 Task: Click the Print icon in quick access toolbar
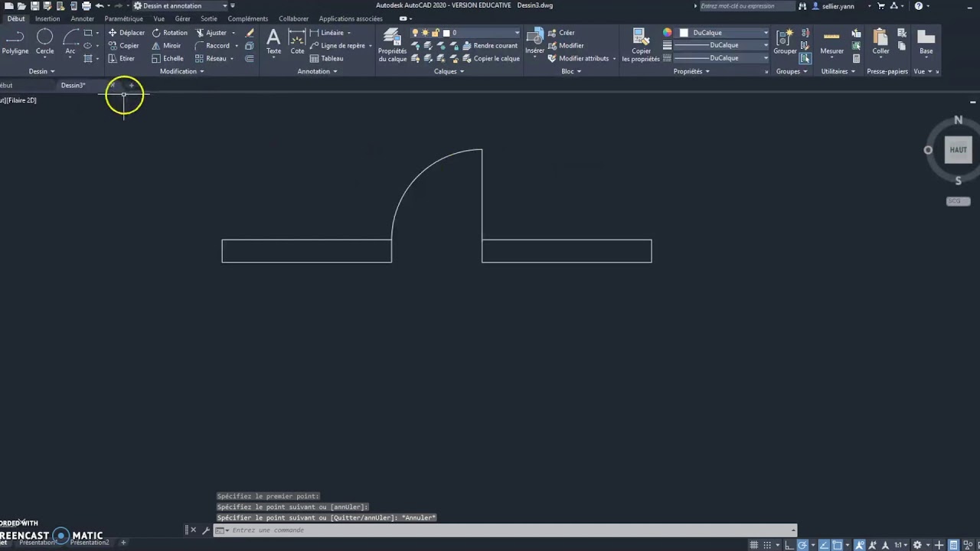pyautogui.click(x=86, y=5)
